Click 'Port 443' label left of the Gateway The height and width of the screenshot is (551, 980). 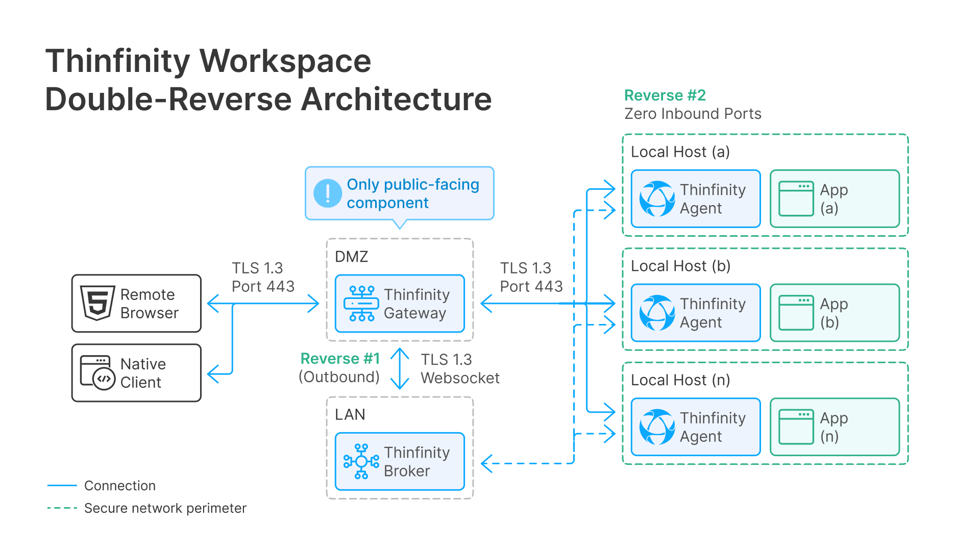pyautogui.click(x=263, y=287)
